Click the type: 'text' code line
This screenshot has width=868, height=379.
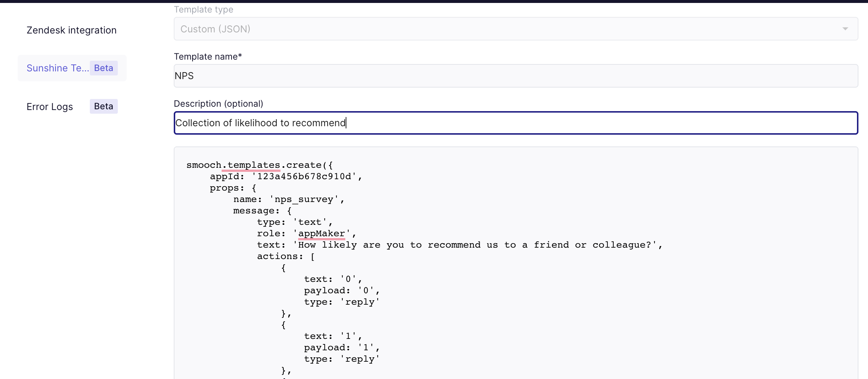click(x=295, y=222)
